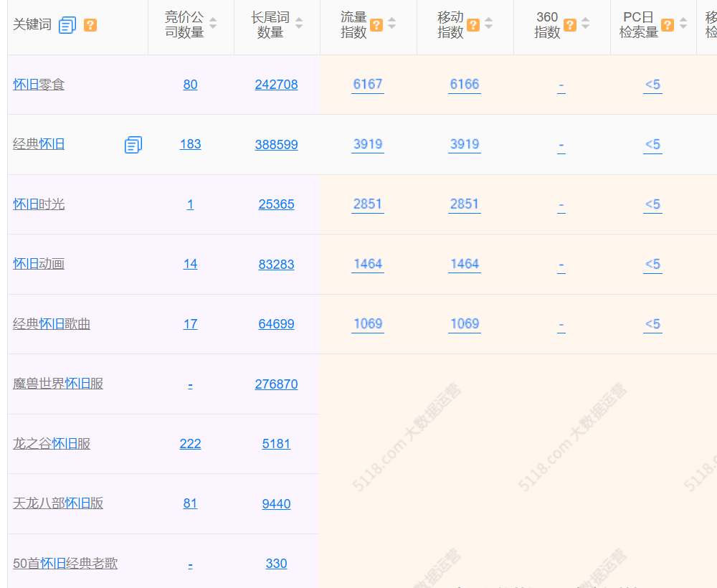
Task: Click the 50首怀旧经典老歌 keyword
Action: 65,564
